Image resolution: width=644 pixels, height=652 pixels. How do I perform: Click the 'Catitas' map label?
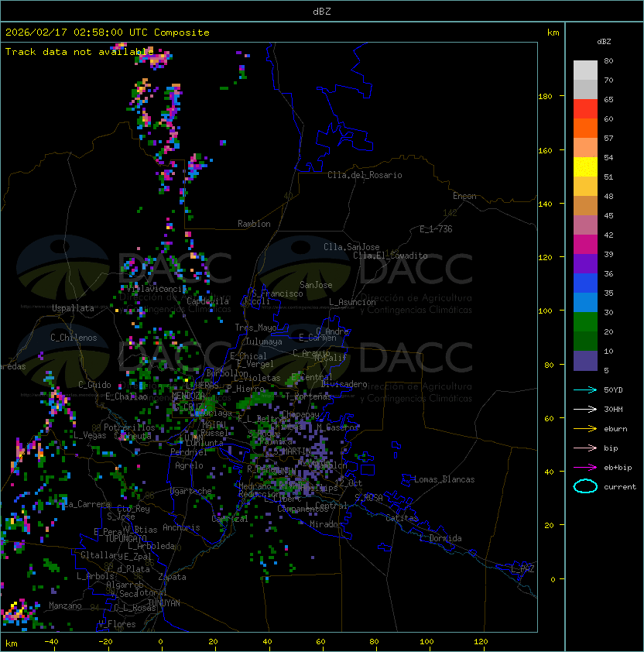[402, 518]
